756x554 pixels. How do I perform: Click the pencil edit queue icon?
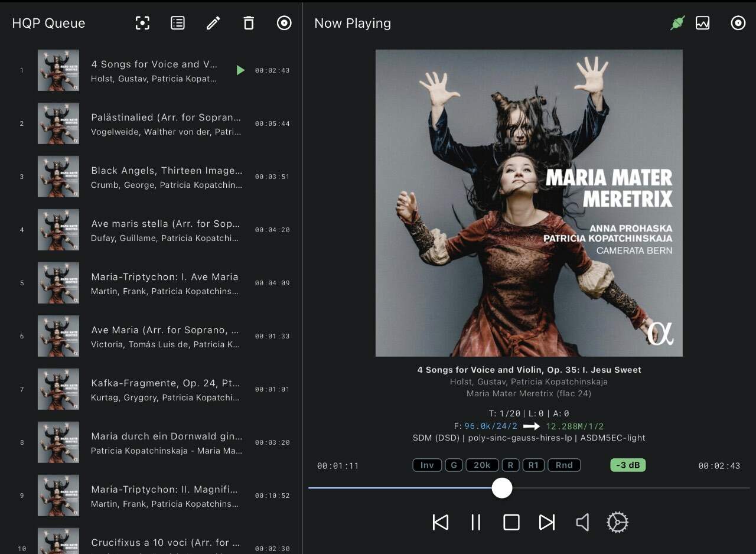(x=213, y=23)
